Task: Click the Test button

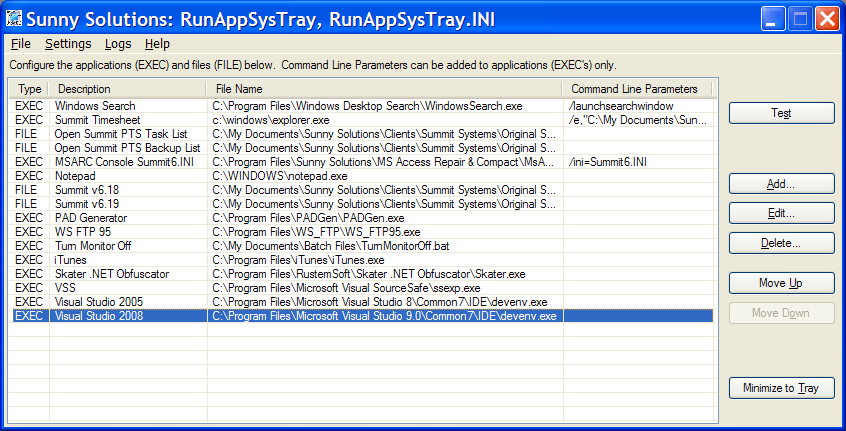Action: click(x=781, y=113)
